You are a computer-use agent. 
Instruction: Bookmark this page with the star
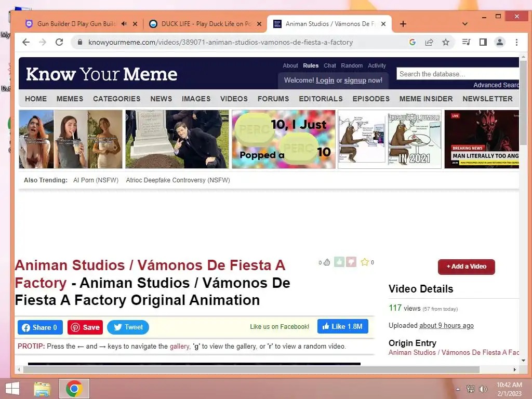coord(446,42)
